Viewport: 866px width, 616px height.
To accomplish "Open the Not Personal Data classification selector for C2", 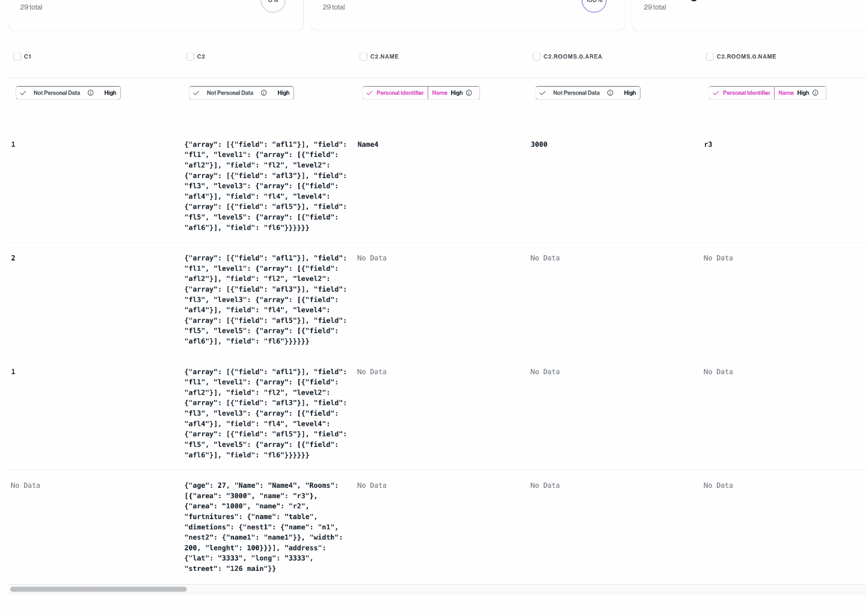I will [230, 93].
